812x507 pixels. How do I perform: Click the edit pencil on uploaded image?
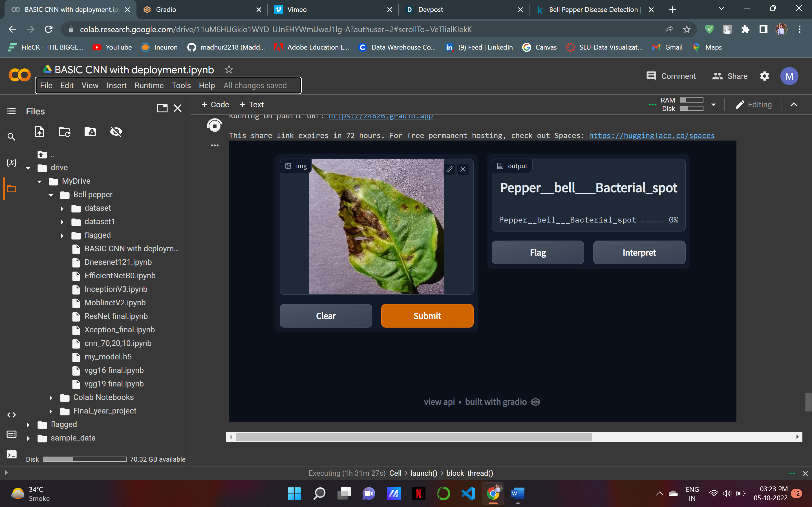pos(449,169)
